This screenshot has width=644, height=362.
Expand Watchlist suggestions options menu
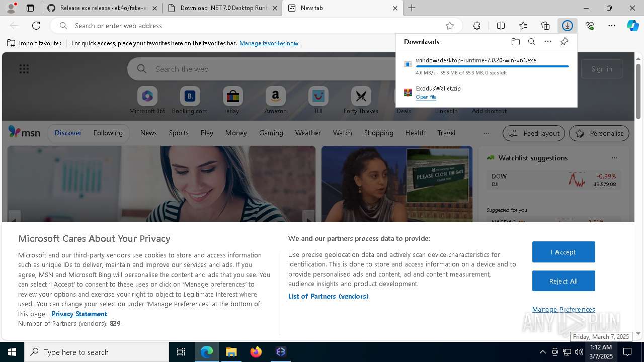click(614, 158)
